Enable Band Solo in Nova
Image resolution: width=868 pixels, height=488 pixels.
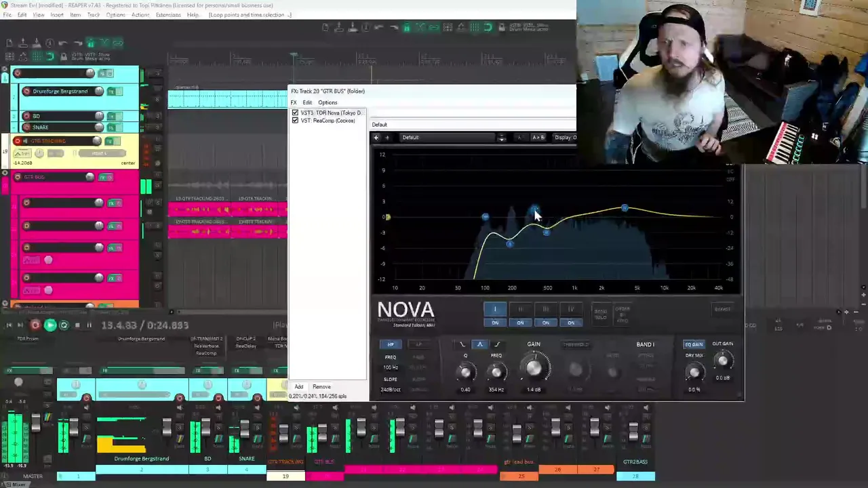pyautogui.click(x=600, y=314)
